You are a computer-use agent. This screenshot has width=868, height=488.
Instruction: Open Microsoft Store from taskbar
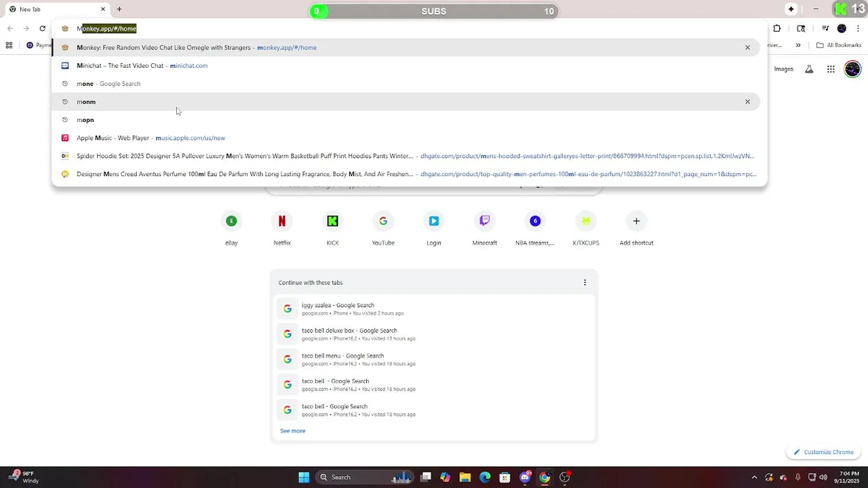505,477
